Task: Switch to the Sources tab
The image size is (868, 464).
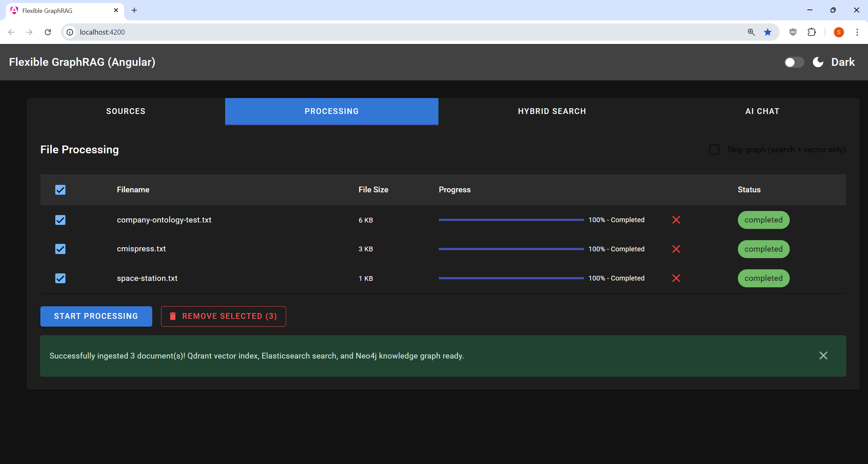Action: 126,111
